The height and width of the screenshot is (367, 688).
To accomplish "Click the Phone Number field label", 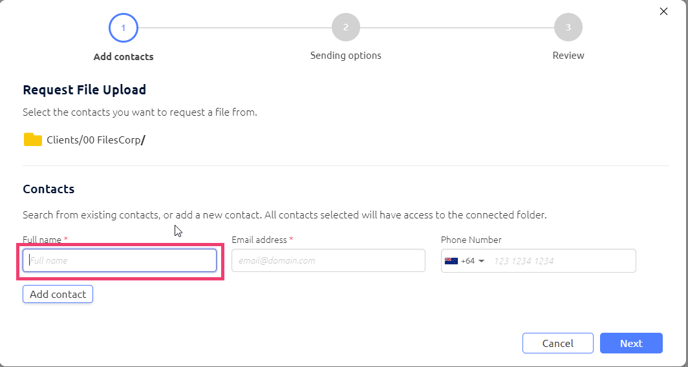I will (x=471, y=240).
